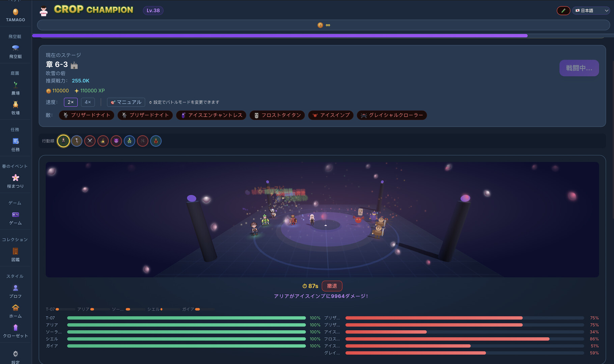Open the TAMAGO egg sidebar icon
Viewport: 614px width, 364px height.
click(16, 12)
